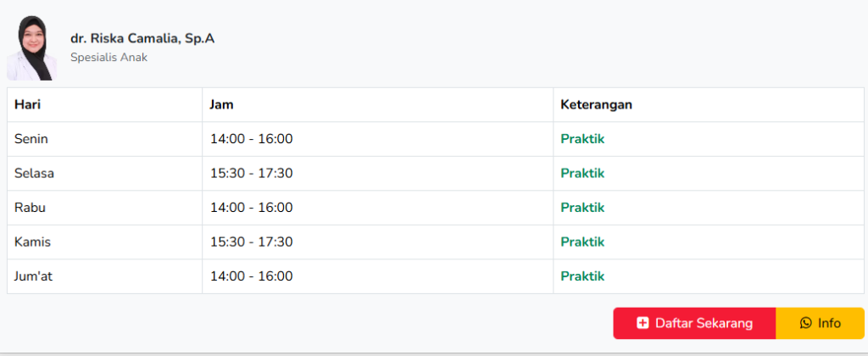Click Senin's 14:00 - 16:00 time slot
This screenshot has width=868, height=356.
coord(252,139)
